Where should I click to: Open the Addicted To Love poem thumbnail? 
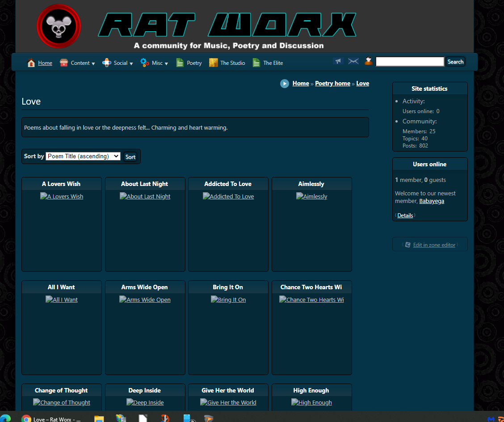228,196
